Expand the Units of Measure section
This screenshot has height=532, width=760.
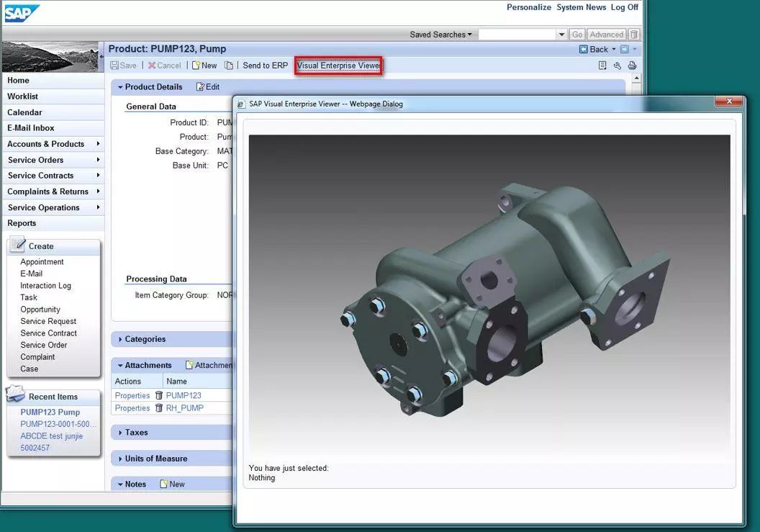click(x=120, y=459)
